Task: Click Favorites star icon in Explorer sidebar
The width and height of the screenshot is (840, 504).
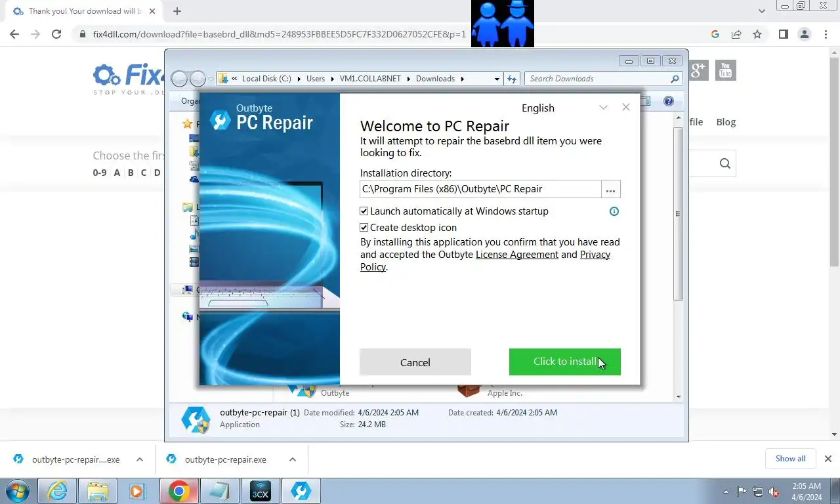Action: click(188, 123)
